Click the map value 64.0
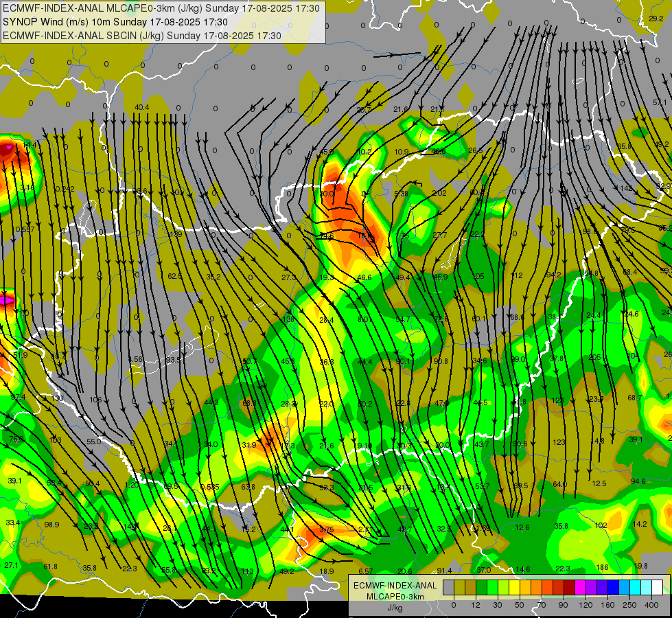Image resolution: width=672 pixels, height=618 pixels. tap(559, 484)
